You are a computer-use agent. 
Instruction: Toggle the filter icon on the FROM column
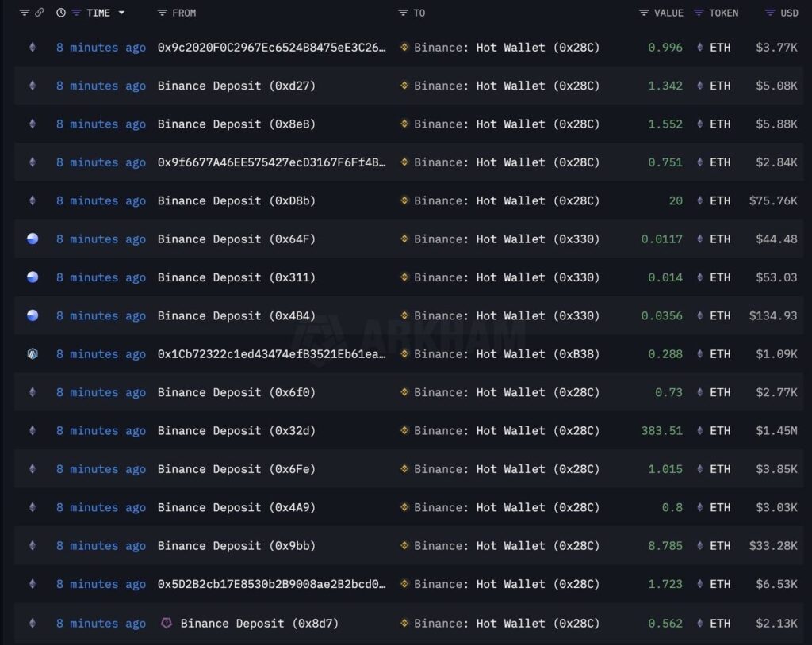point(160,12)
